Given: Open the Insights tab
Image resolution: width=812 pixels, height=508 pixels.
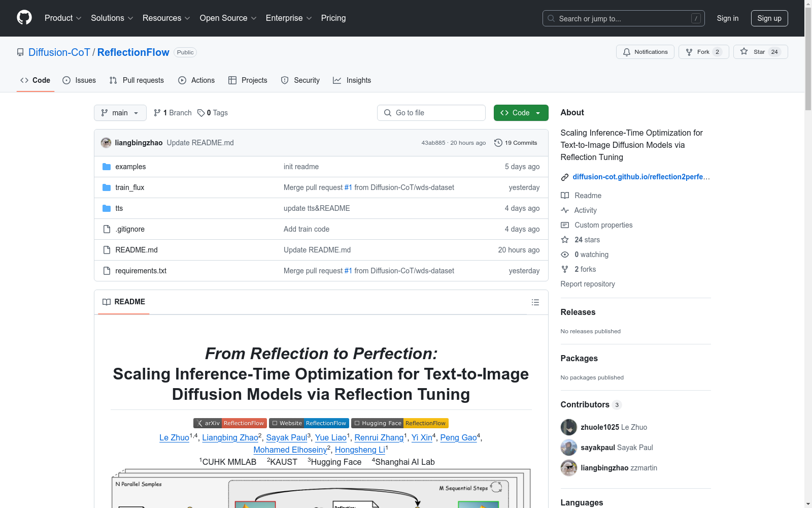Looking at the screenshot, I should pyautogui.click(x=352, y=80).
